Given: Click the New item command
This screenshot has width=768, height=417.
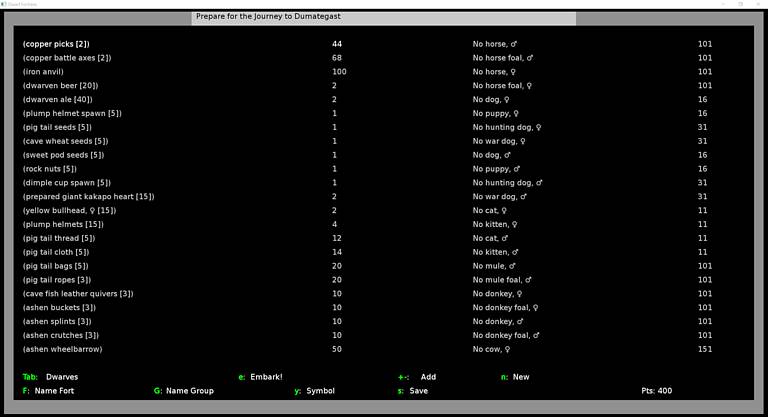Looking at the screenshot, I should [515, 377].
